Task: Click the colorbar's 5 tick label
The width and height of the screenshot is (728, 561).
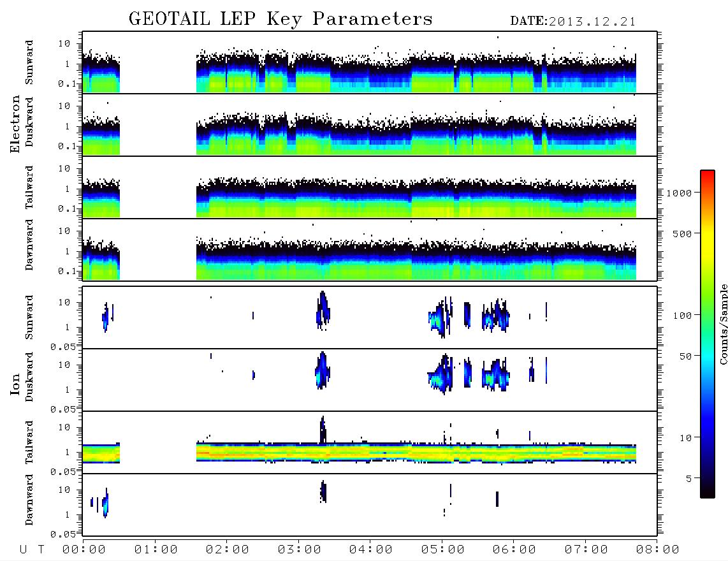Action: 689,479
